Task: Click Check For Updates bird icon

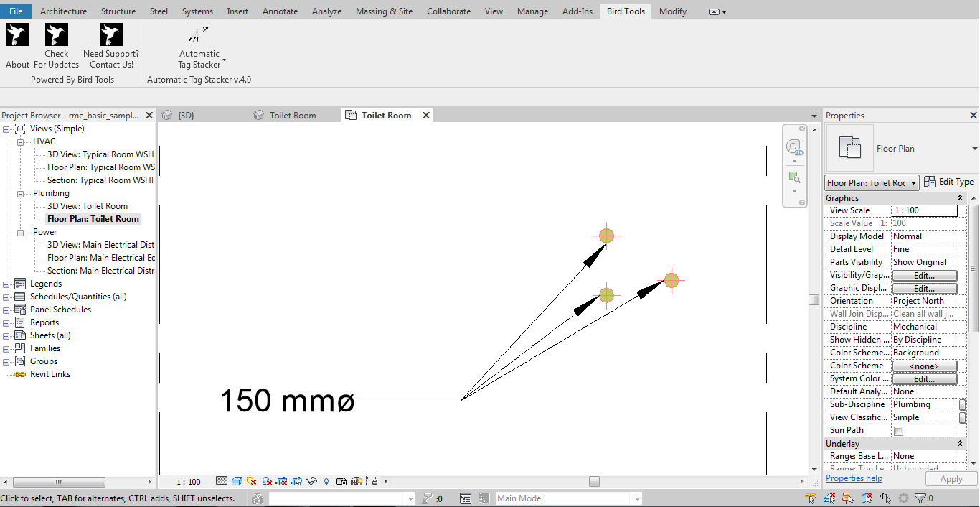Action: coord(57,35)
